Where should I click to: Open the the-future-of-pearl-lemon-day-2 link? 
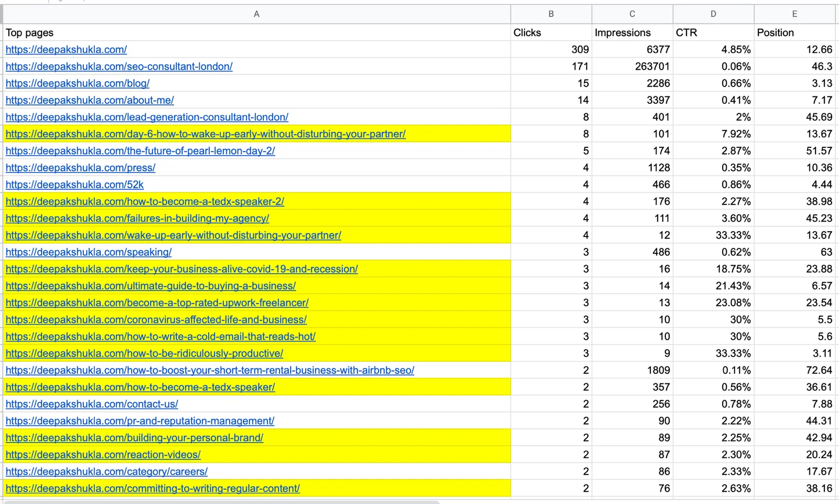pos(140,151)
